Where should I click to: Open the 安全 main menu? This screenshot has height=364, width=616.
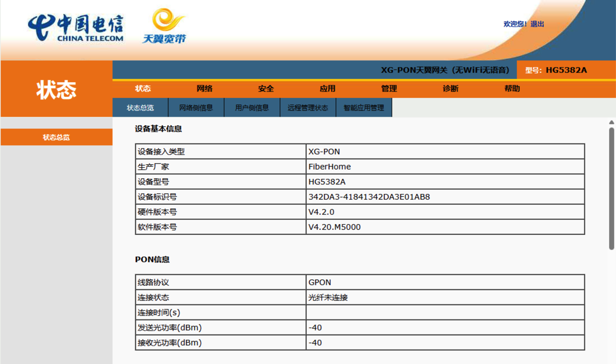[266, 88]
